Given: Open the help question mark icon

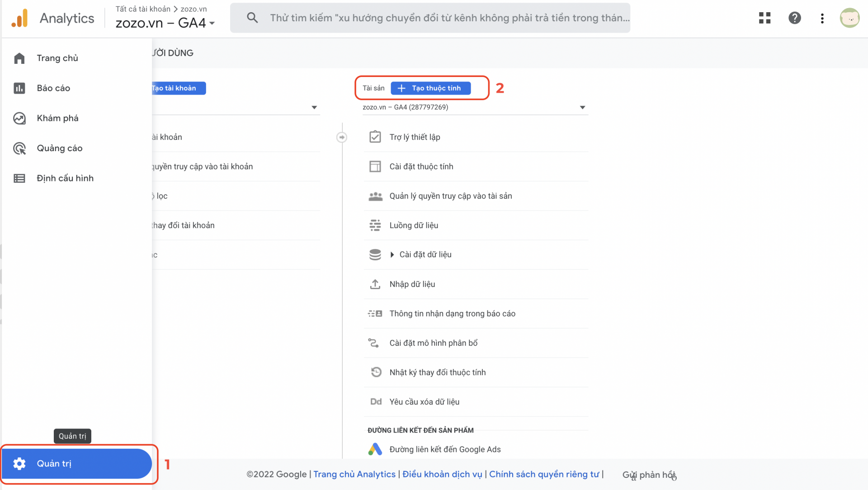Looking at the screenshot, I should pos(794,18).
